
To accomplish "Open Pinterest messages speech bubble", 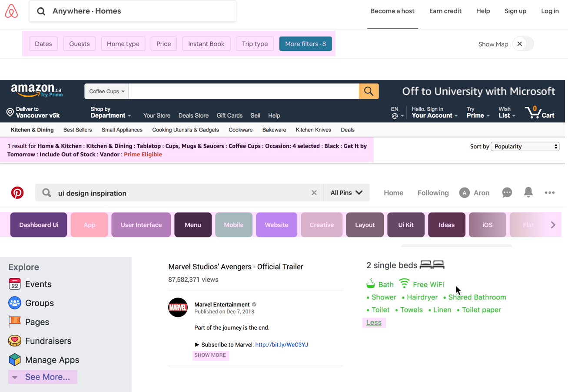I will click(507, 193).
